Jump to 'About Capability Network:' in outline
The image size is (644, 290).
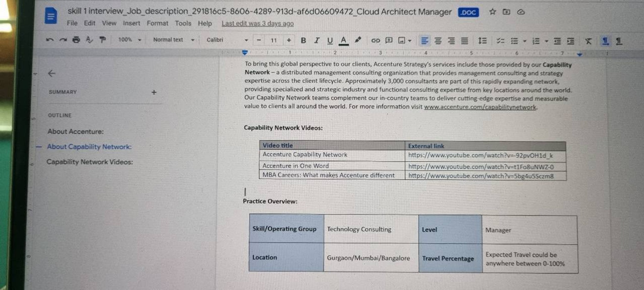pos(89,147)
